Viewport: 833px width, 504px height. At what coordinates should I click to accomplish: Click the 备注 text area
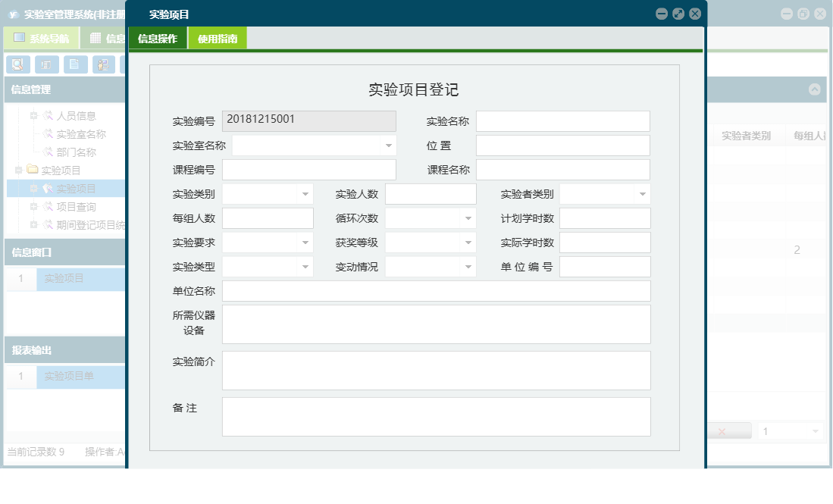click(x=436, y=417)
